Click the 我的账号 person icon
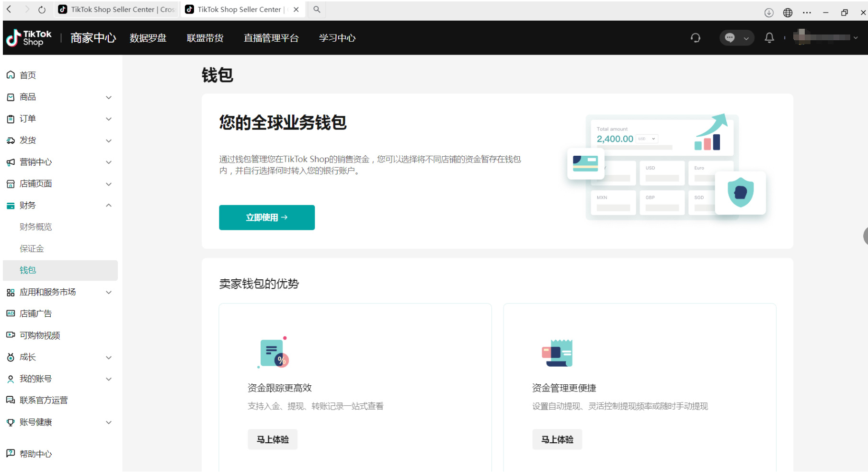The image size is (868, 472). (x=11, y=379)
